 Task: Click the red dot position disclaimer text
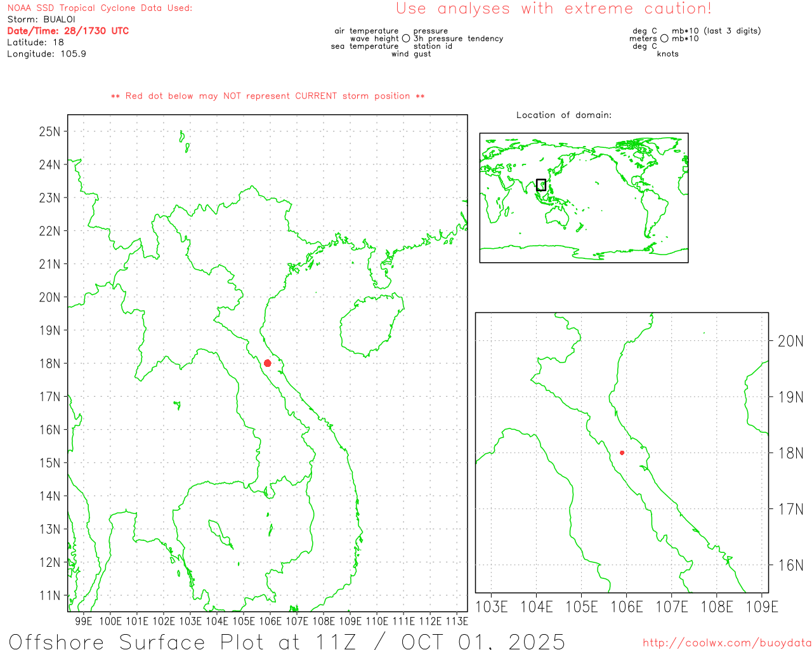coord(268,96)
